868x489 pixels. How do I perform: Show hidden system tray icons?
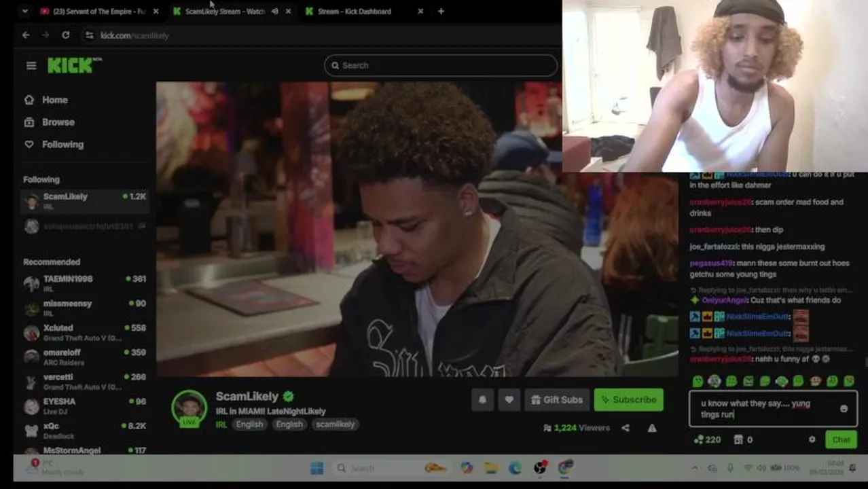[694, 468]
